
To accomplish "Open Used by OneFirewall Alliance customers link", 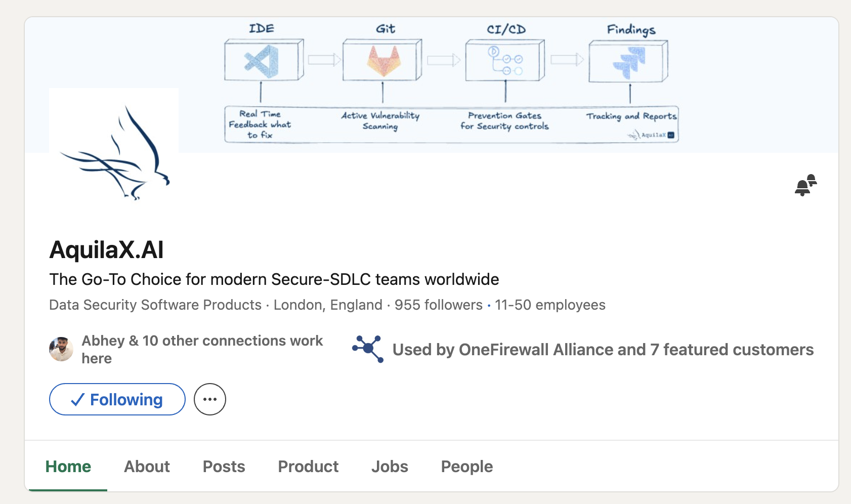I will [x=603, y=350].
